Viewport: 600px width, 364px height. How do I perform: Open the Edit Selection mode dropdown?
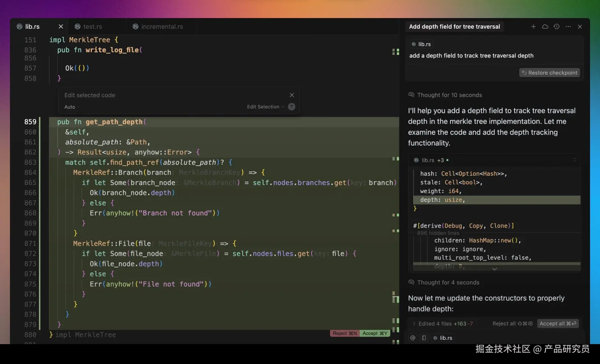coord(265,107)
